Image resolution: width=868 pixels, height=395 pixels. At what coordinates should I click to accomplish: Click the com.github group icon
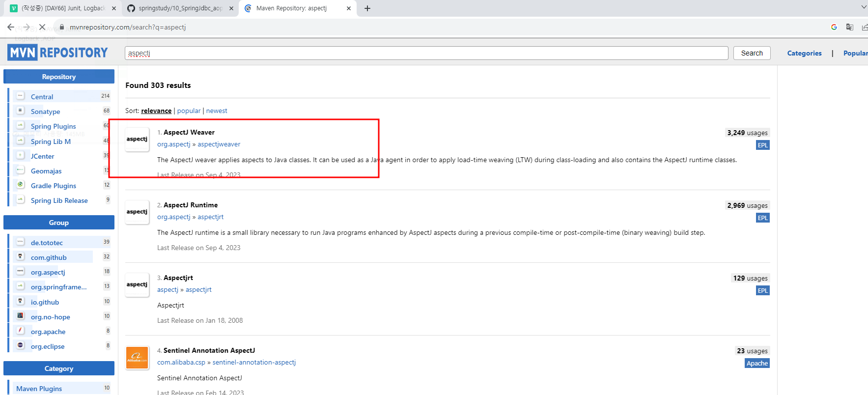coord(21,256)
